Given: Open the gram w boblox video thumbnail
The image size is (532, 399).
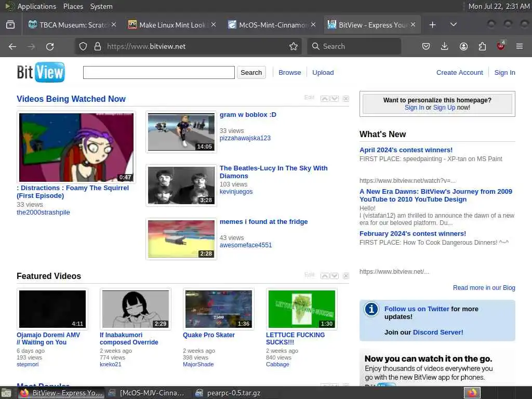Looking at the screenshot, I should 181,132.
